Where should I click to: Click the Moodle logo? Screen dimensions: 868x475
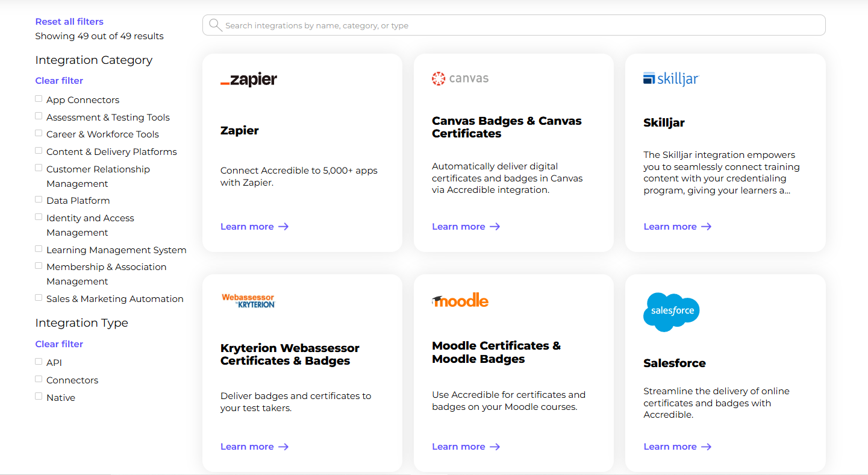(460, 300)
